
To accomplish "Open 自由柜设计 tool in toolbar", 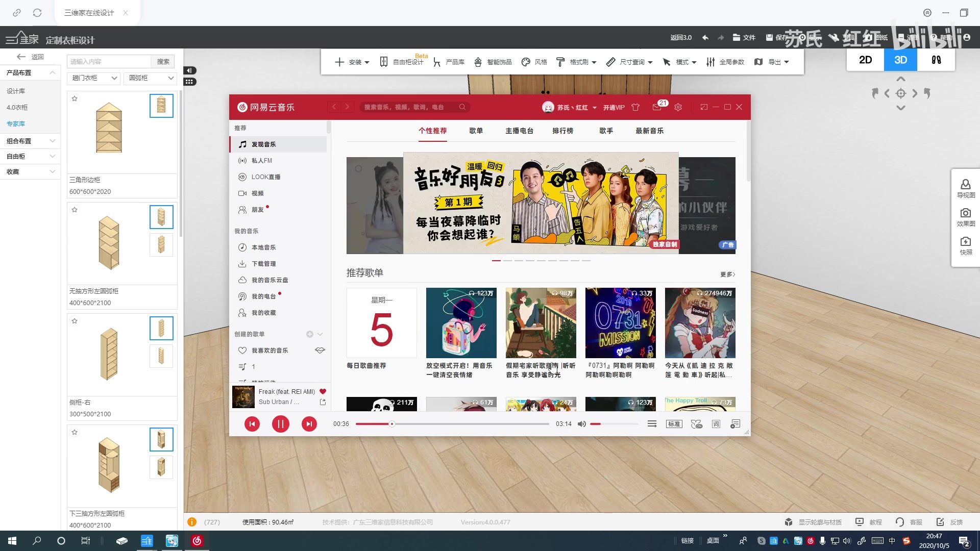I will pyautogui.click(x=402, y=62).
